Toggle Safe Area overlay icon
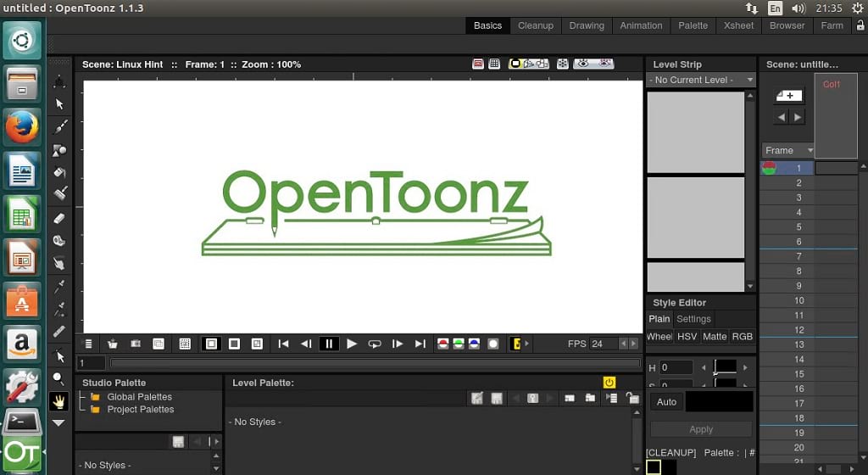 (478, 64)
